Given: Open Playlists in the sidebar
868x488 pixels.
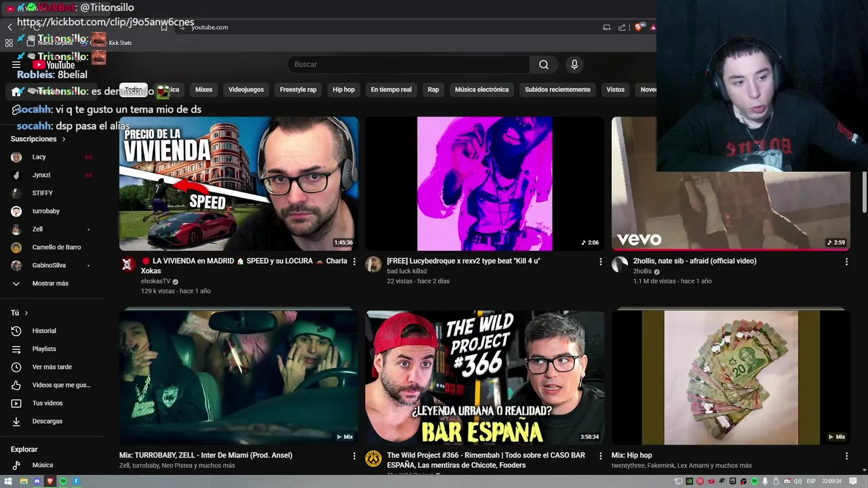Looking at the screenshot, I should [44, 349].
